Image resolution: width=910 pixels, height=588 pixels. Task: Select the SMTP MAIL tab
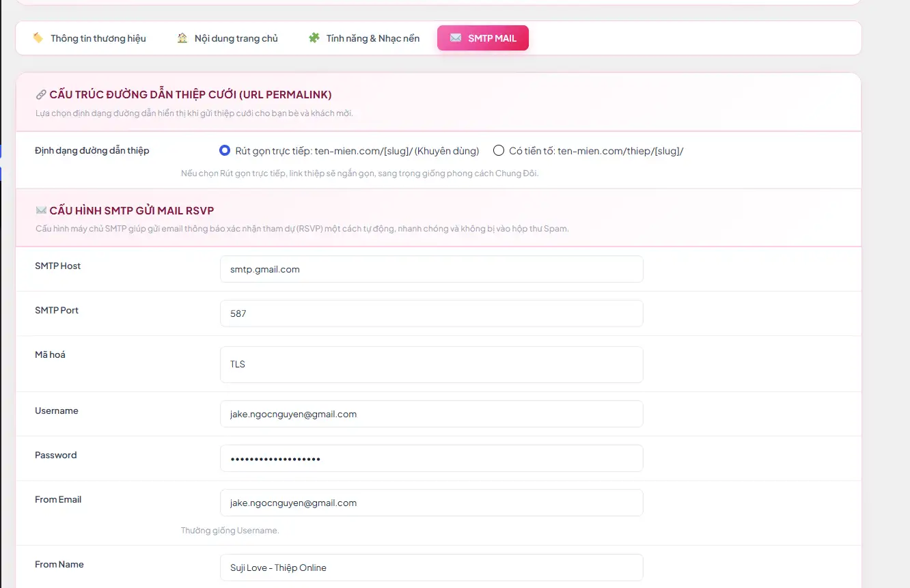(x=483, y=38)
